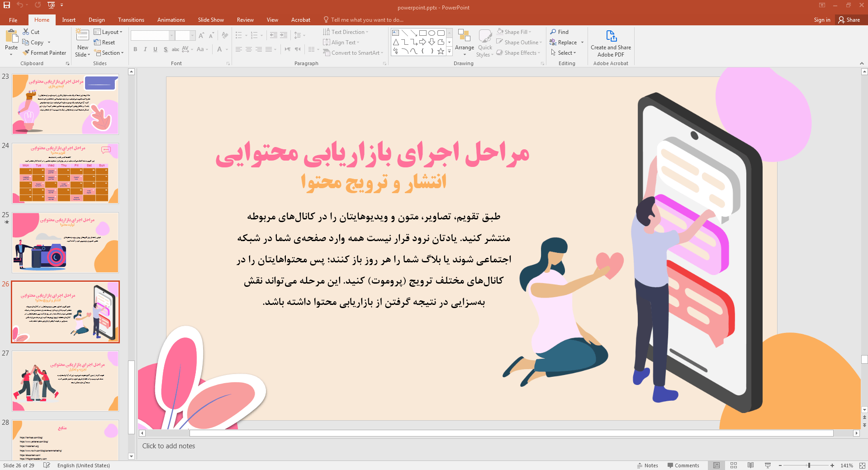Viewport: 868px width, 470px height.
Task: Click the New Slide icon
Action: click(82, 36)
